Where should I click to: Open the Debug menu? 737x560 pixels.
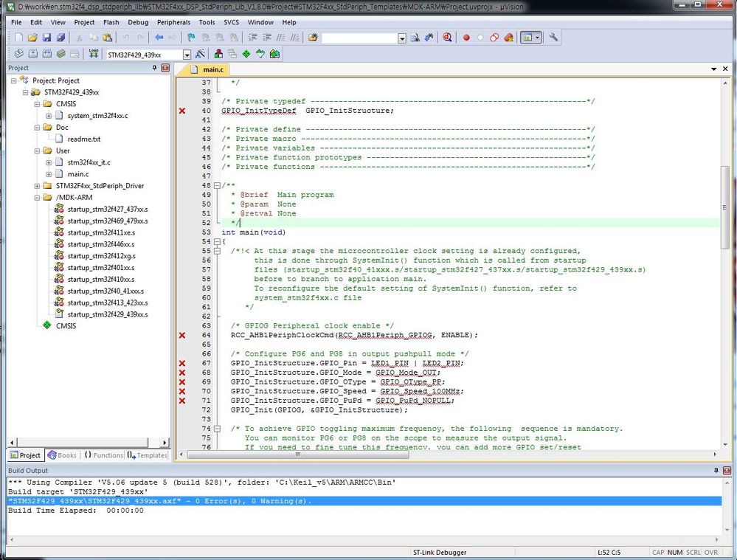point(138,22)
